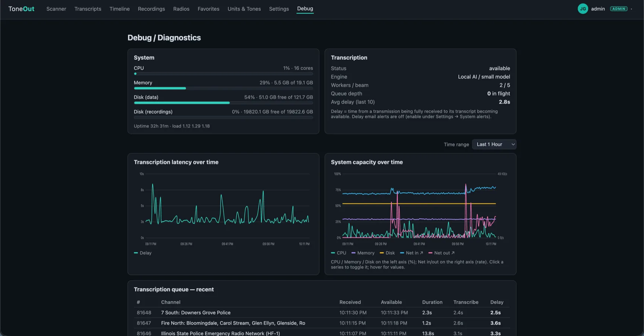Toggle the Disk series in legend

tap(387, 253)
